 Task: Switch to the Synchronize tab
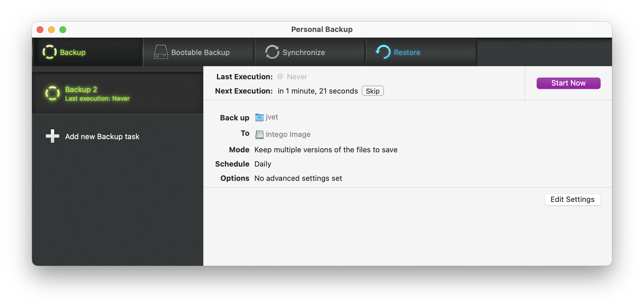click(x=310, y=52)
